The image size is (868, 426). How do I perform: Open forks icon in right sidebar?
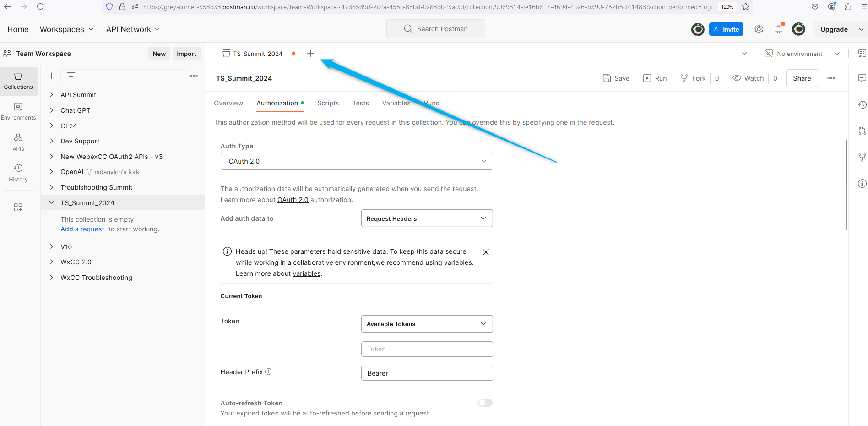pos(862,157)
